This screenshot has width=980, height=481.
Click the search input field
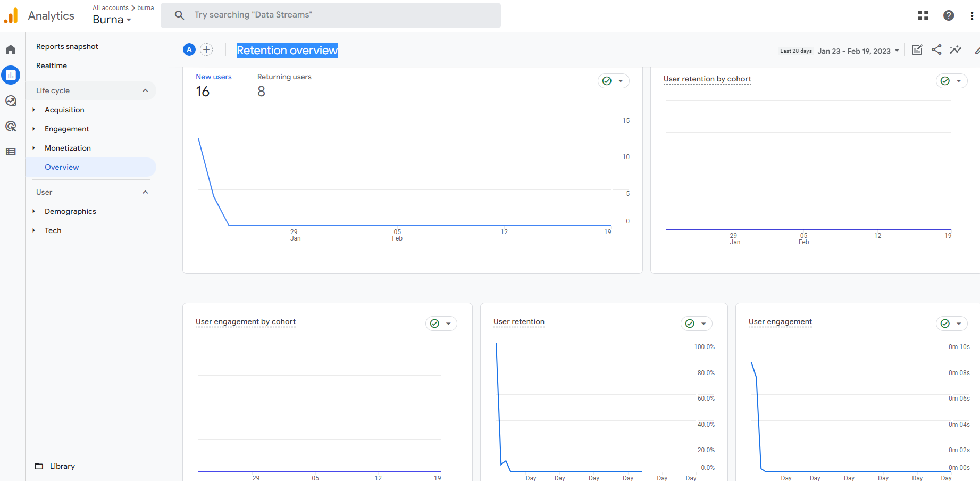pyautogui.click(x=340, y=15)
